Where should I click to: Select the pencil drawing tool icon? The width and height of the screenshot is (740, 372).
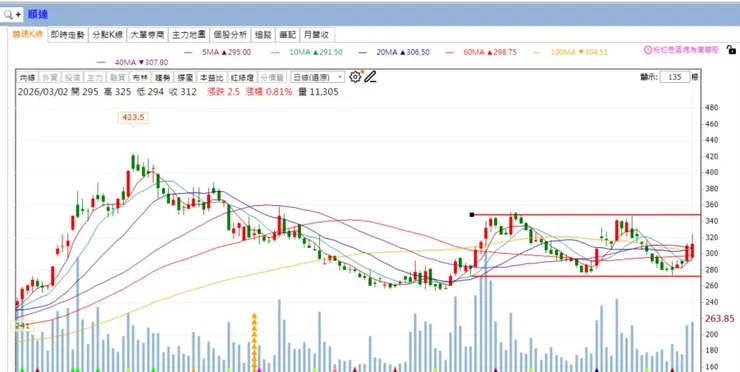click(x=370, y=77)
